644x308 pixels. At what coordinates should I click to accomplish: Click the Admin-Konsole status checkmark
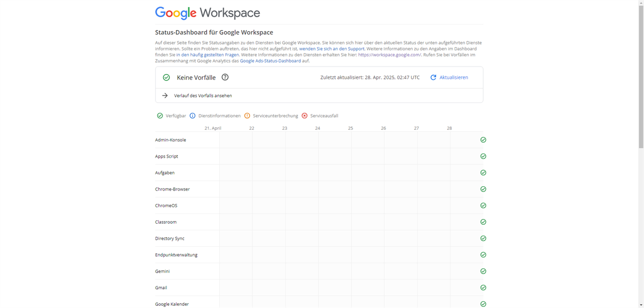pyautogui.click(x=483, y=140)
